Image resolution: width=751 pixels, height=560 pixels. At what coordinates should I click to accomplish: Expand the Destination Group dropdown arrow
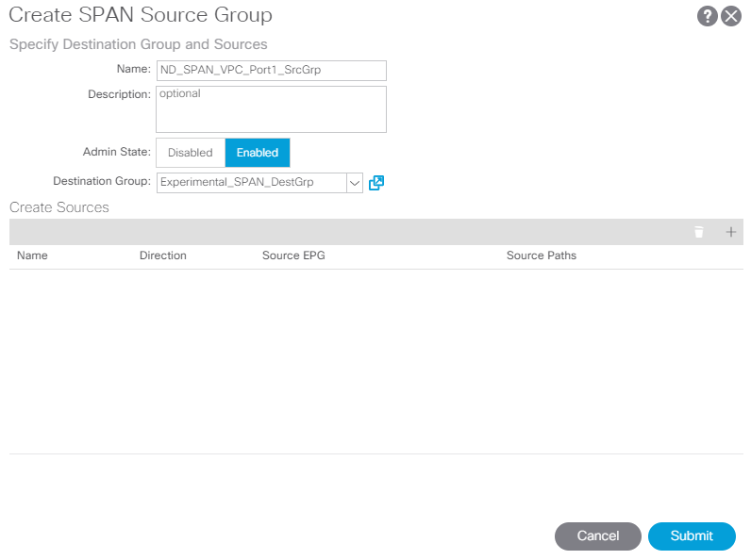coord(355,183)
